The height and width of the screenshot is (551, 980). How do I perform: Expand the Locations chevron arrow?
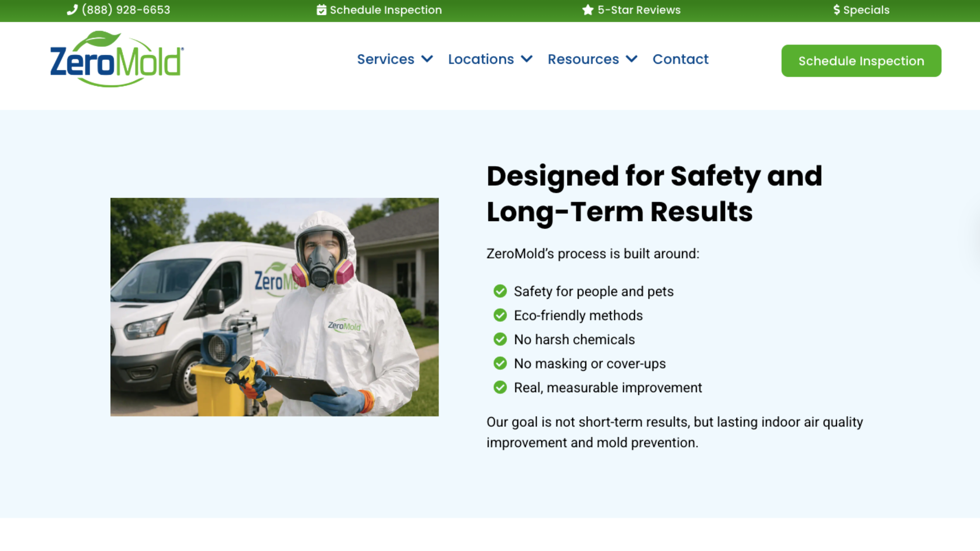click(527, 59)
